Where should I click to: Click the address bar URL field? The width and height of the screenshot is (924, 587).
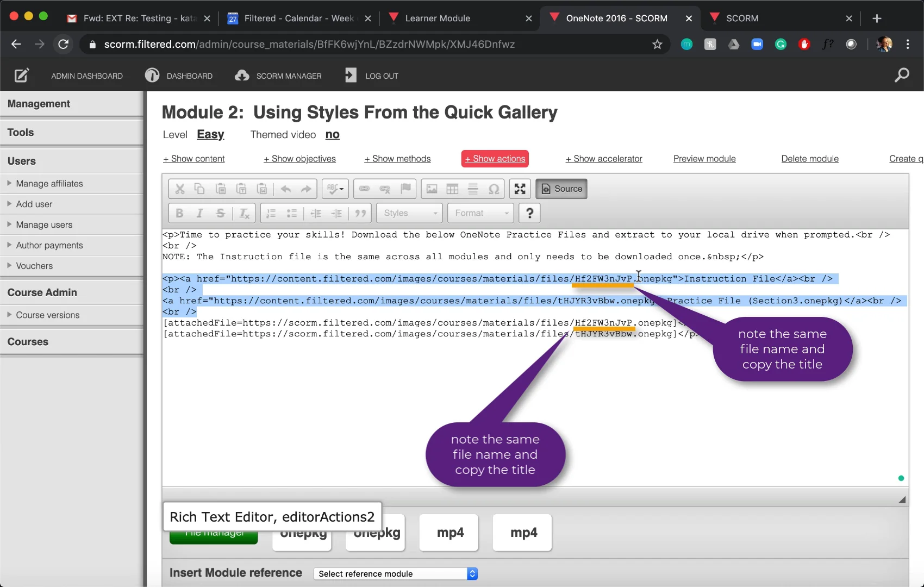(x=326, y=45)
